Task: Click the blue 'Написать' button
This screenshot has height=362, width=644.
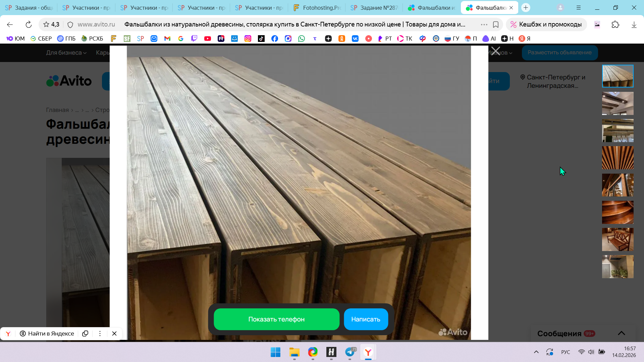Action: tap(366, 319)
